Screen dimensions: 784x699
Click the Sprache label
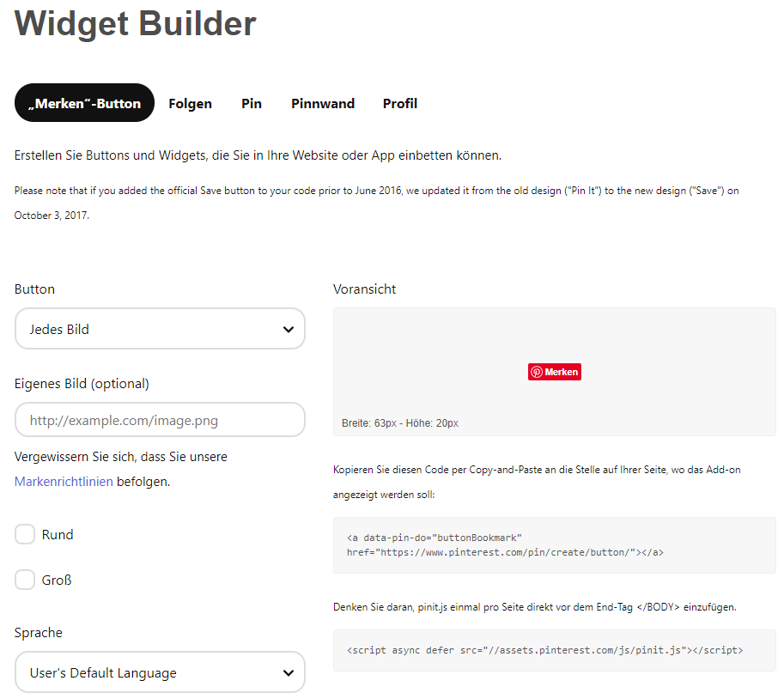tap(39, 633)
